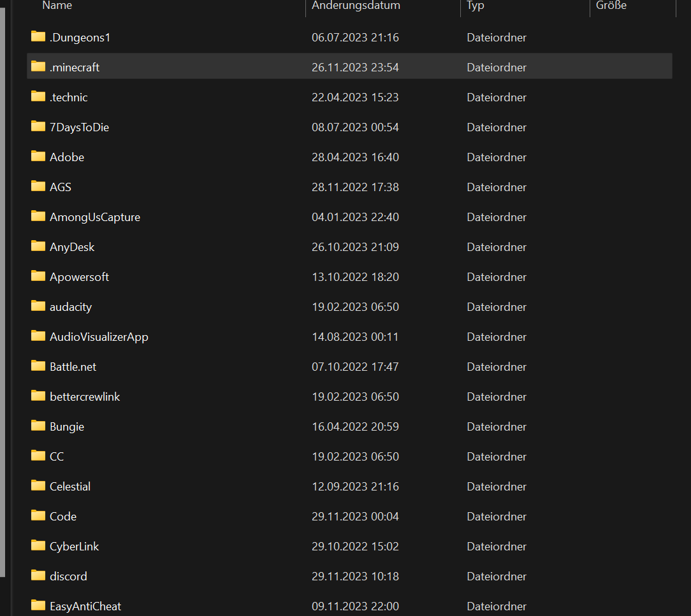Select the .technic folder icon
Image resolution: width=691 pixels, height=616 pixels.
point(38,96)
